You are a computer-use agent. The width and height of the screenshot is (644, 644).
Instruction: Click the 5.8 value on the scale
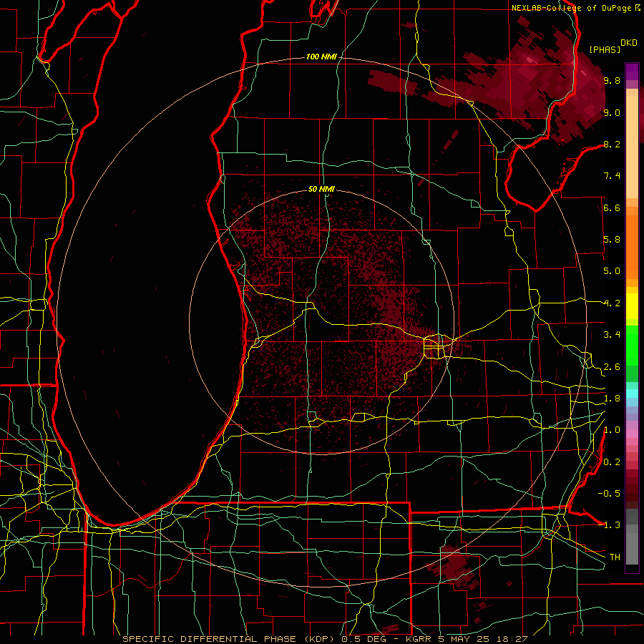point(612,239)
